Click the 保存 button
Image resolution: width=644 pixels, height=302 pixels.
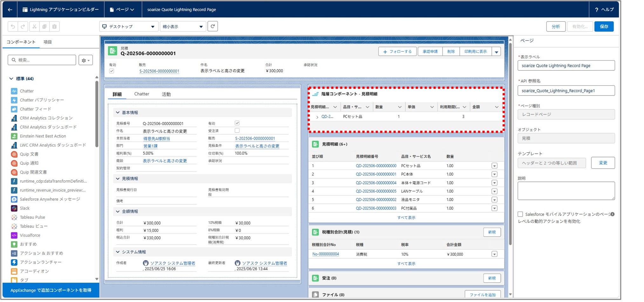click(x=604, y=27)
